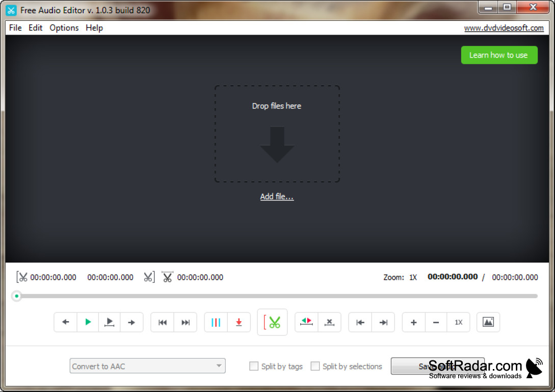
Task: Jump to previous marker (rewind) button
Action: coord(163,322)
